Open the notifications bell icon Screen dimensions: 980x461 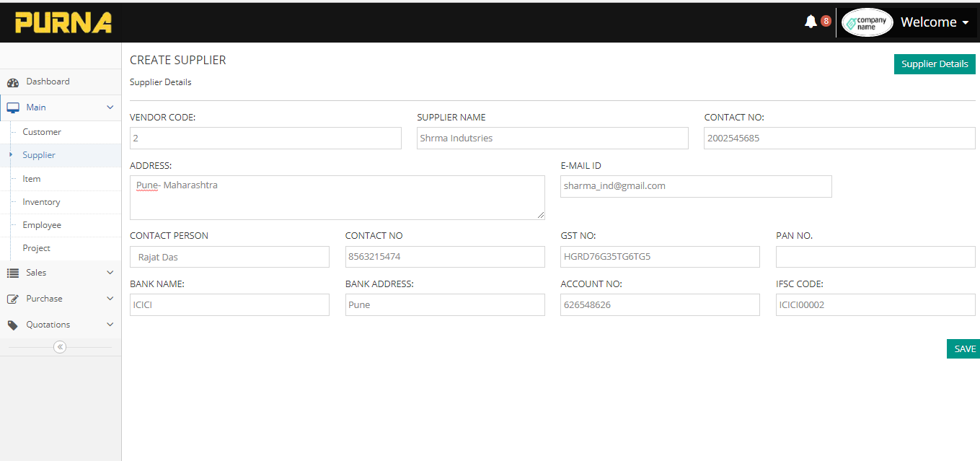[x=810, y=21]
